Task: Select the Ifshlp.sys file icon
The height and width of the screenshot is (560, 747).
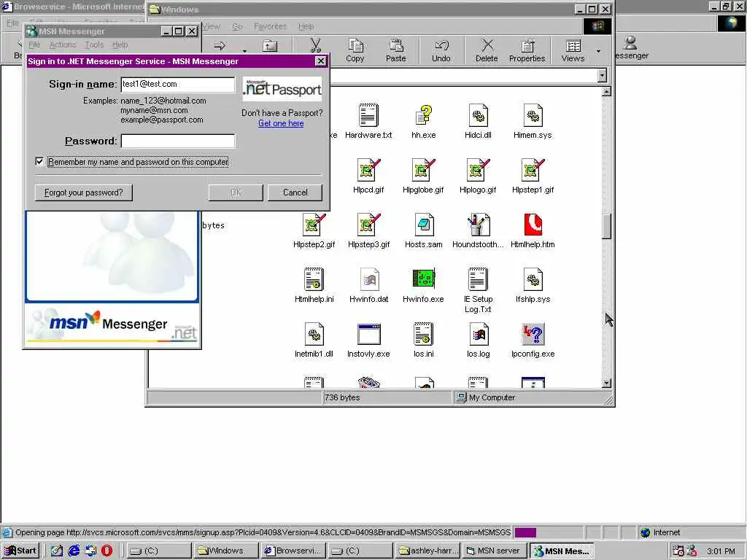Action: [x=533, y=279]
